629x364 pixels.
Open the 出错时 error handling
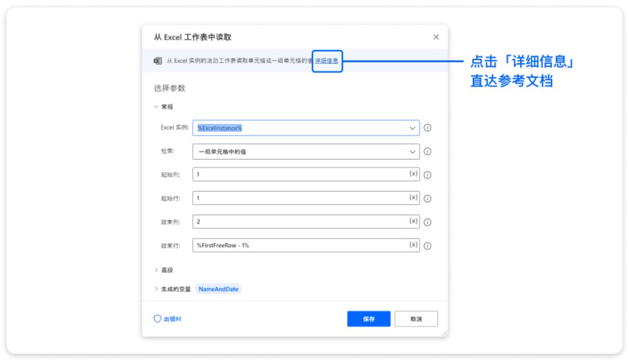tap(168, 319)
